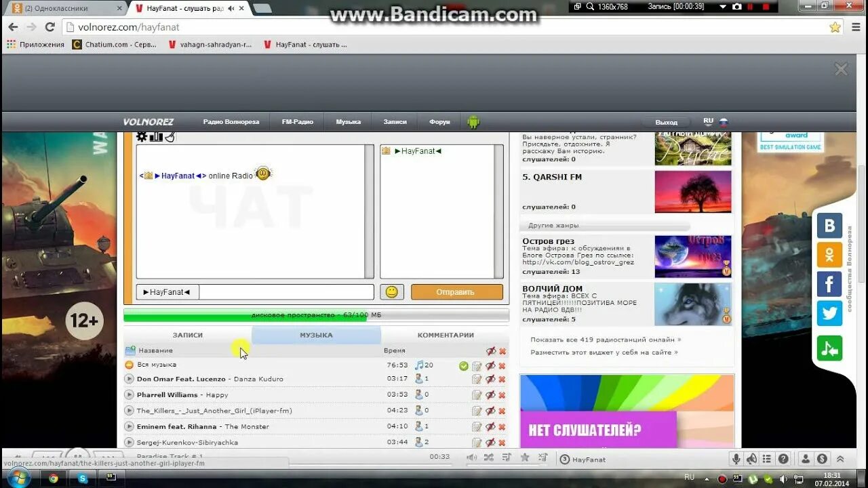Open FM-Радио in the navbar
The height and width of the screenshot is (488, 868).
pos(298,122)
